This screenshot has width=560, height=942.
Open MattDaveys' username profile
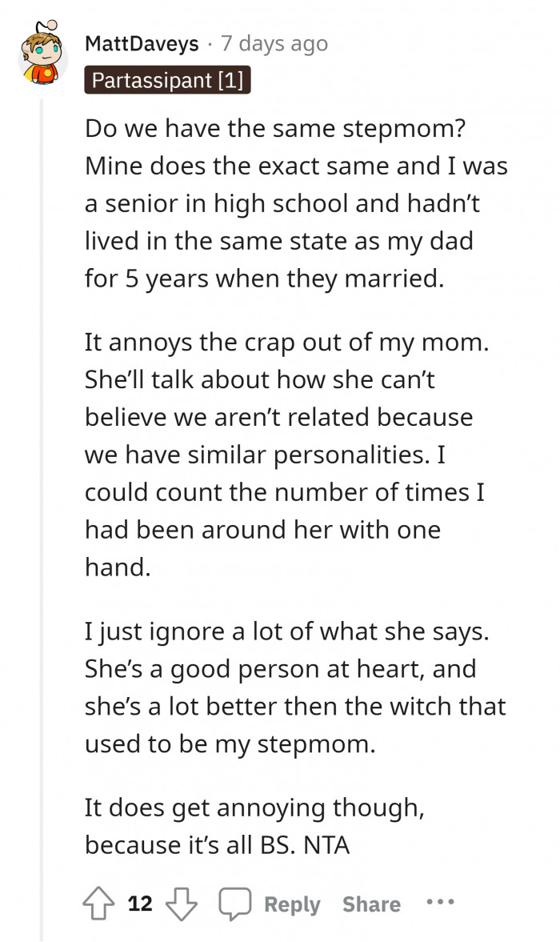[142, 44]
